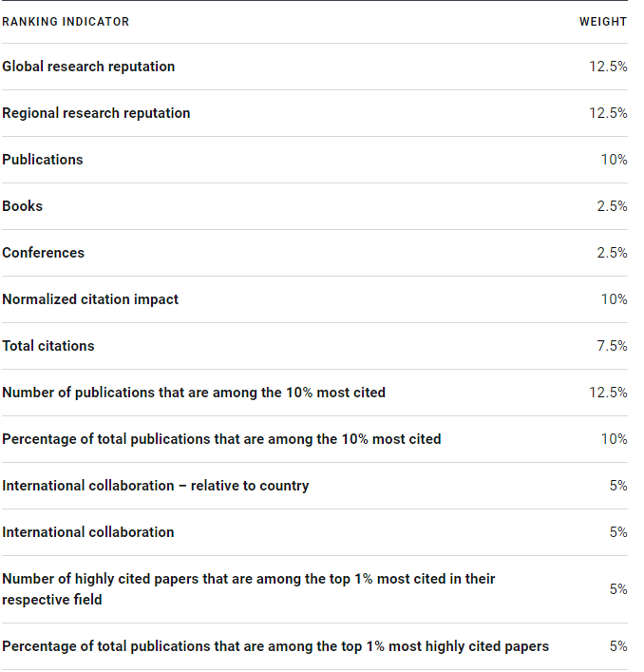Viewport: 644px width, 672px height.
Task: Click the 12.5% weight for Global research reputation
Action: [608, 67]
